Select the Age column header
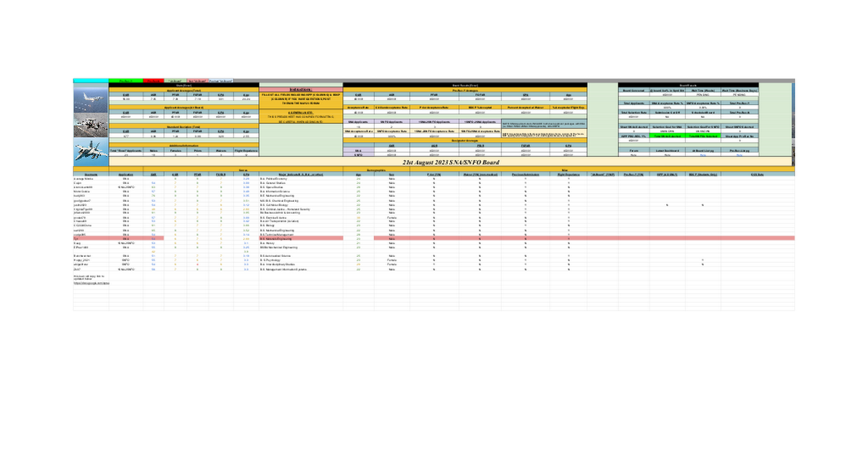The width and height of the screenshot is (868, 456). coord(358,174)
